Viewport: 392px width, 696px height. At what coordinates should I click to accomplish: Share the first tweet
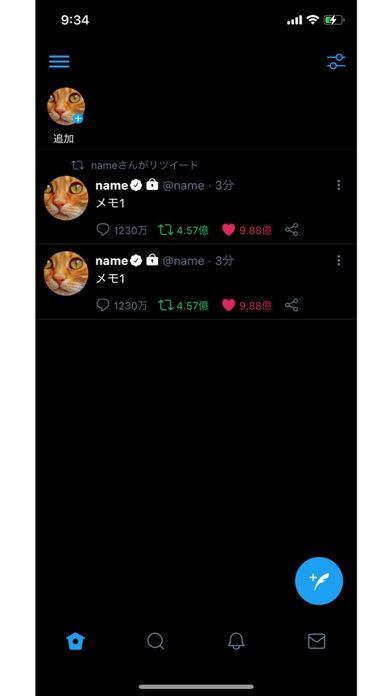click(292, 230)
